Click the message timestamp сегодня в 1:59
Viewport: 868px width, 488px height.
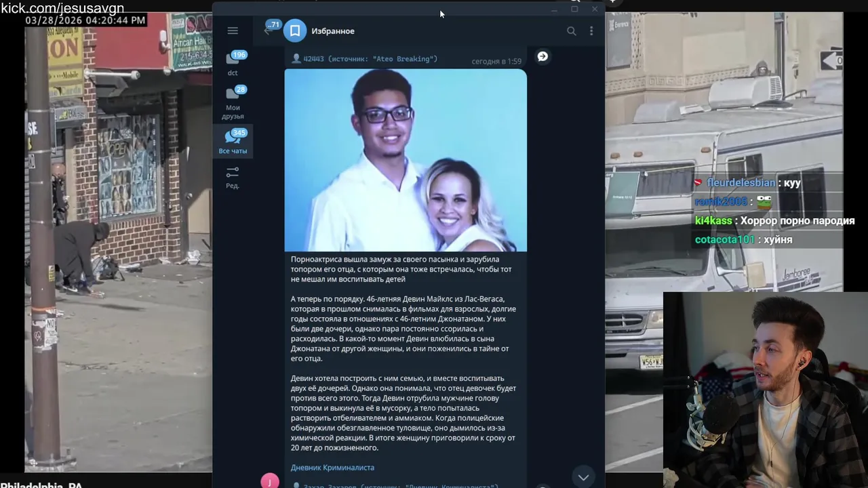coord(496,61)
